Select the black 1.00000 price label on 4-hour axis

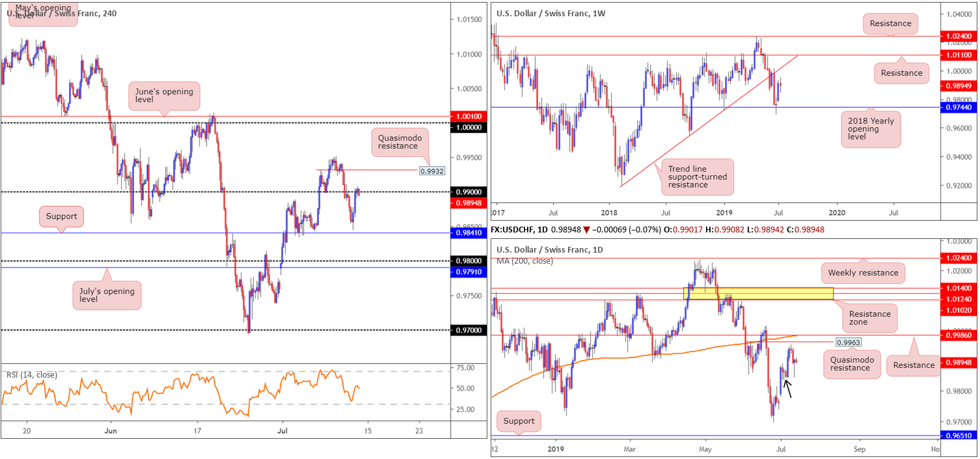click(469, 128)
